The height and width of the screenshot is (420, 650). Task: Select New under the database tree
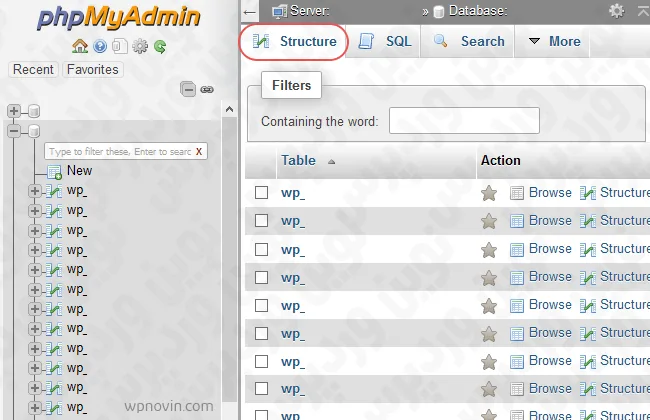80,170
